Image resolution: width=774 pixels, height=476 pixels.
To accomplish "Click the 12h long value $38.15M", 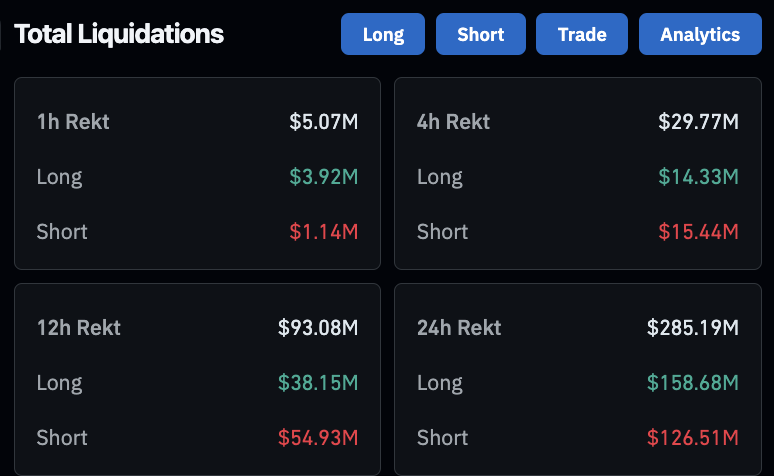I will [318, 383].
